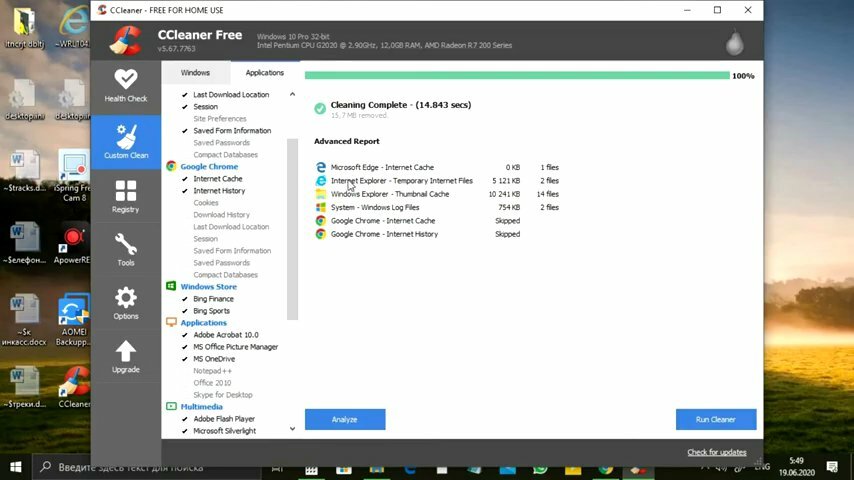
Task: Click the Applications category monitor icon
Action: point(171,322)
